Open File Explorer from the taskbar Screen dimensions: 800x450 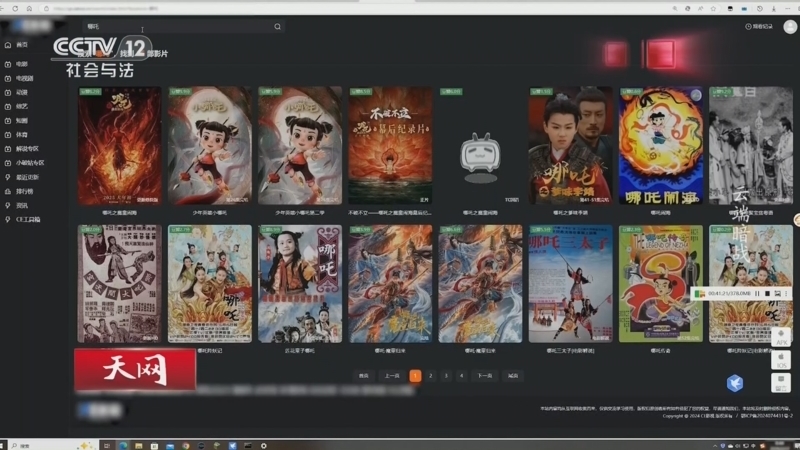(x=139, y=445)
